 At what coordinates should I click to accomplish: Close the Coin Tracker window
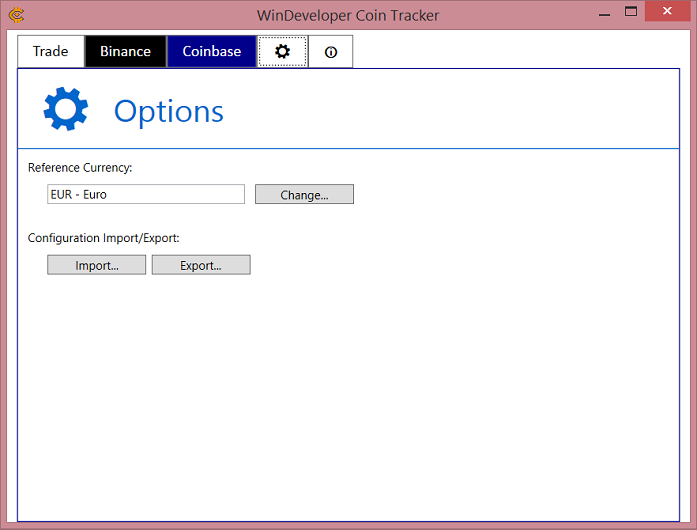(x=667, y=11)
